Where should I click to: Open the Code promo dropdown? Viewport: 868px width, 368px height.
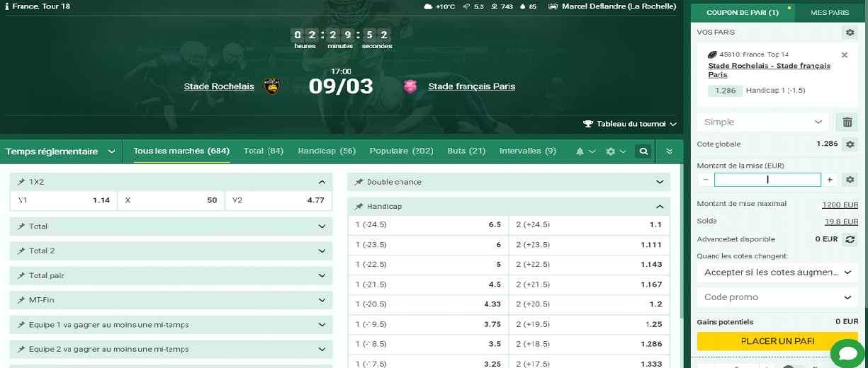pos(777,297)
